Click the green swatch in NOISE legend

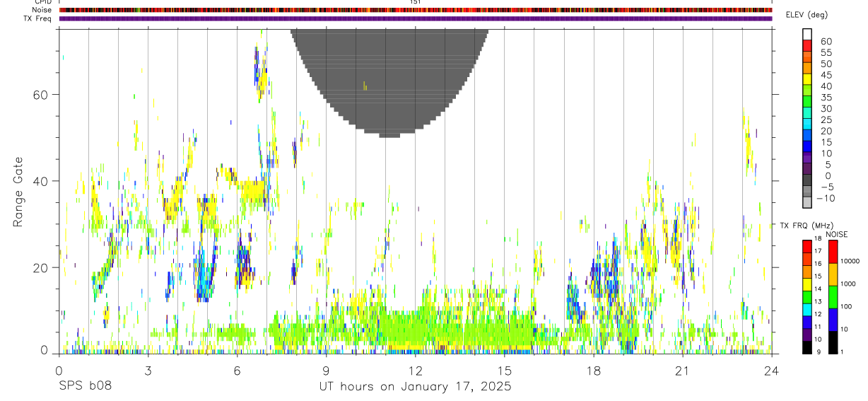[x=833, y=297]
